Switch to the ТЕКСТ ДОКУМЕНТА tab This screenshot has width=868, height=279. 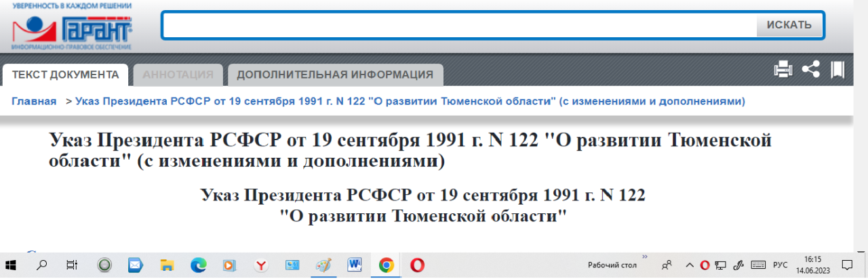point(65,74)
